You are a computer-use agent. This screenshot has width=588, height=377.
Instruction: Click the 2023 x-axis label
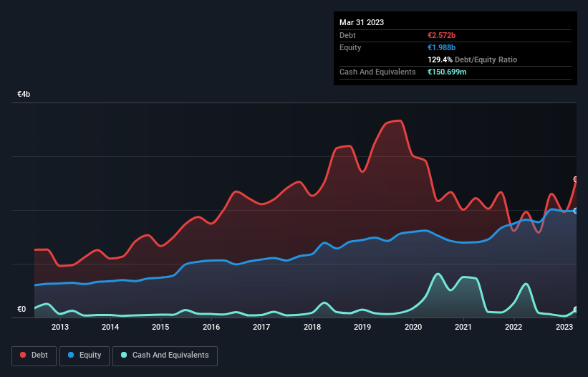564,327
